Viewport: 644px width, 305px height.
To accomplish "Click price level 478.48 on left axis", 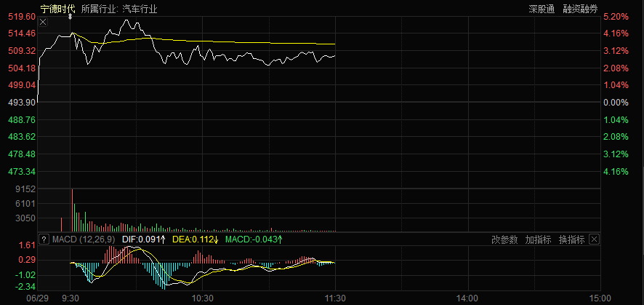I will [x=21, y=154].
